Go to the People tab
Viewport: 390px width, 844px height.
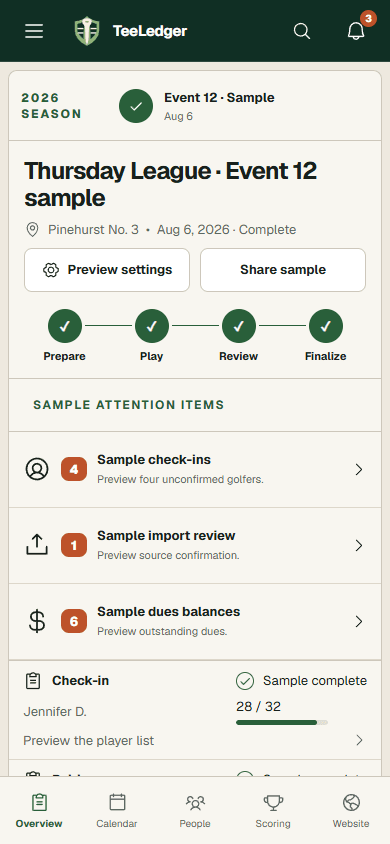(195, 810)
